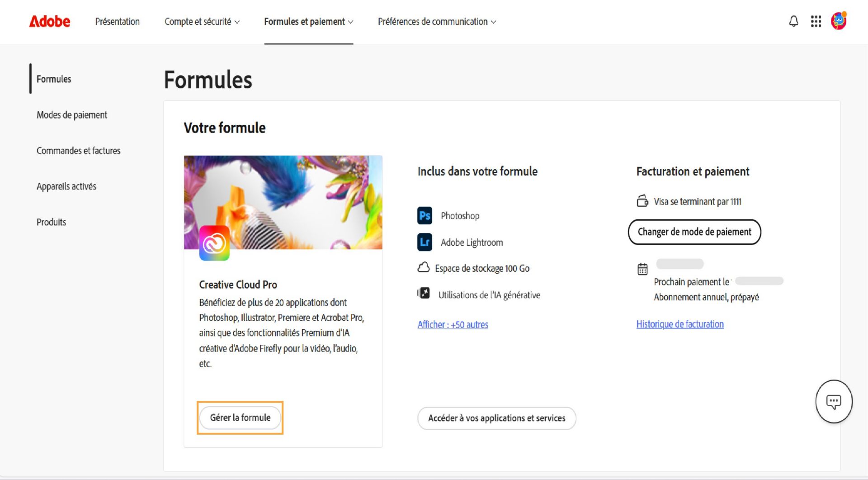Click the Adobe logo
Viewport: 868px width, 480px height.
(x=49, y=21)
